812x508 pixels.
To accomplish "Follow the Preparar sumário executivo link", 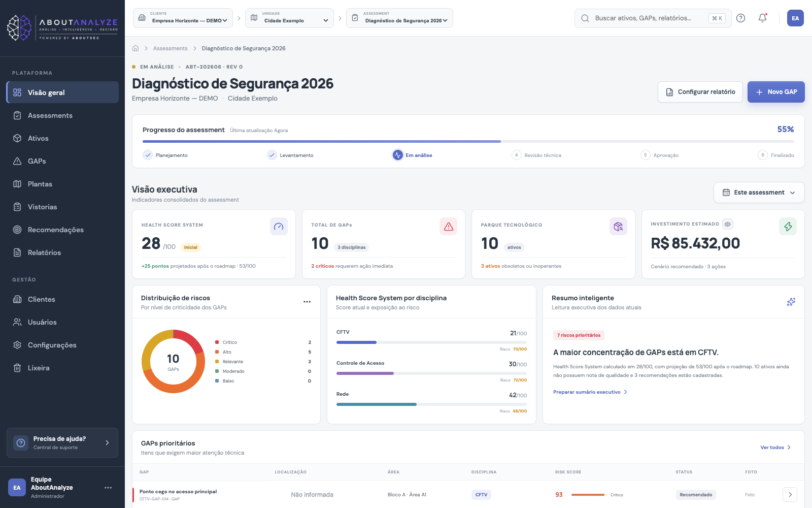I will [590, 392].
